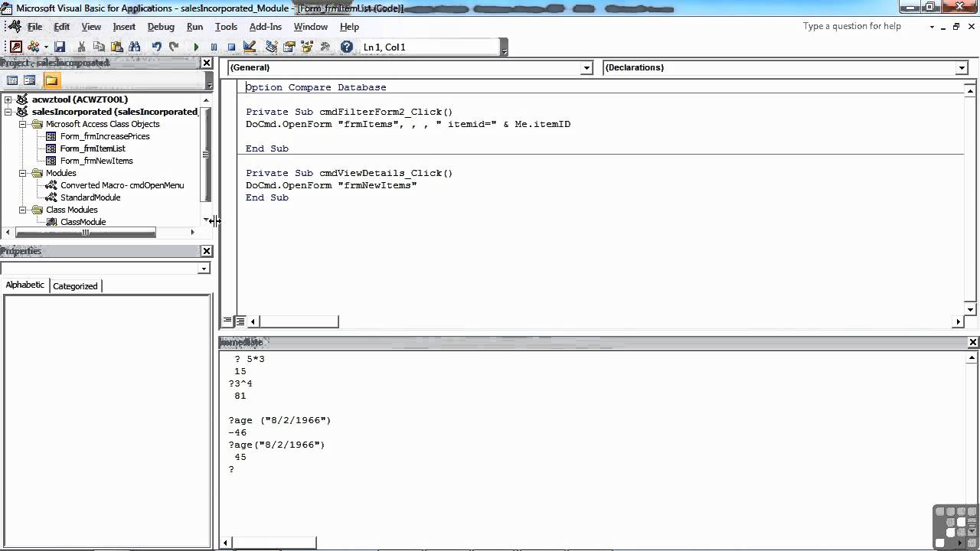Collapse the salesIncorporated project node
Image resolution: width=980 pixels, height=551 pixels.
point(8,112)
